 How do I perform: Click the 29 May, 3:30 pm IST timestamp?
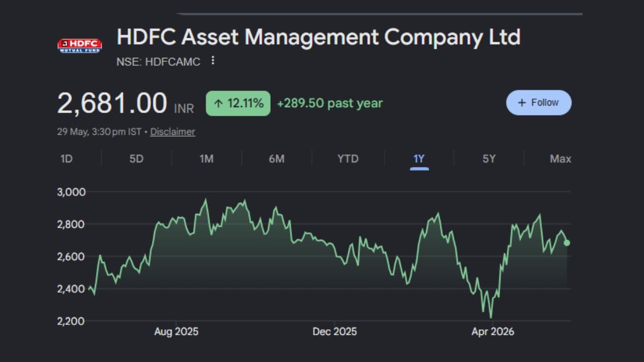click(99, 132)
